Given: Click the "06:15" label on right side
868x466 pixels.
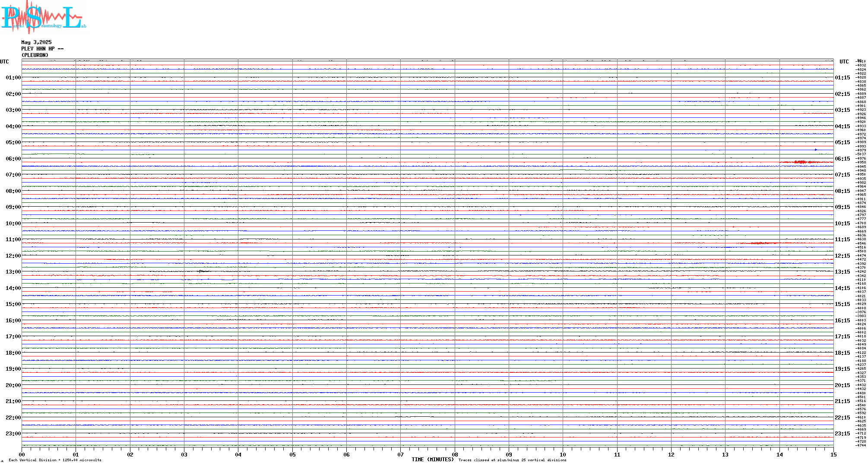Looking at the screenshot, I should click(x=843, y=159).
